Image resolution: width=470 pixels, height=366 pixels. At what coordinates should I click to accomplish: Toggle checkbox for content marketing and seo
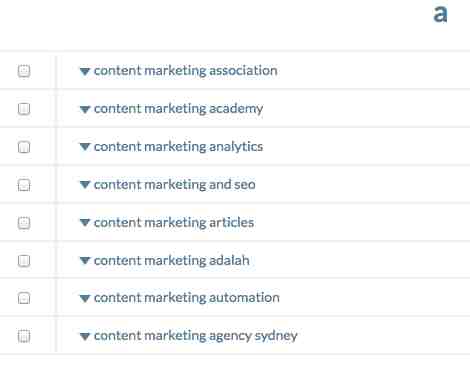pos(24,185)
